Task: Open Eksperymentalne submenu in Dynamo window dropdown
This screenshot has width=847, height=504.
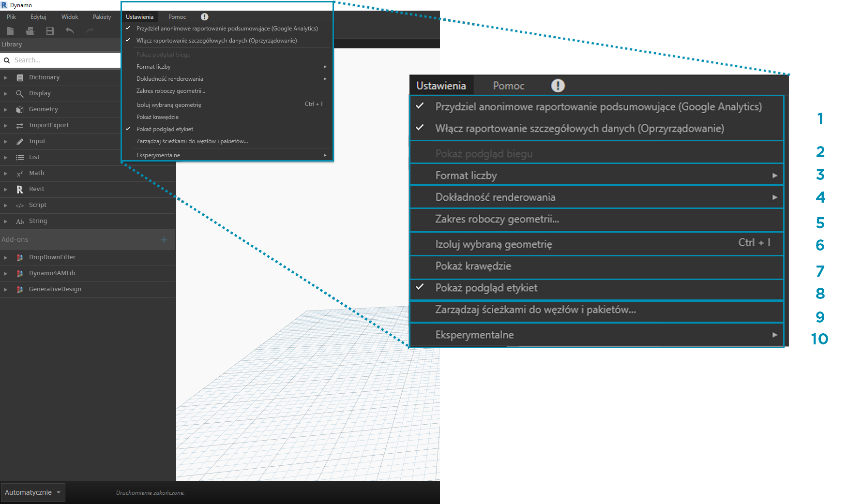Action: [x=227, y=155]
